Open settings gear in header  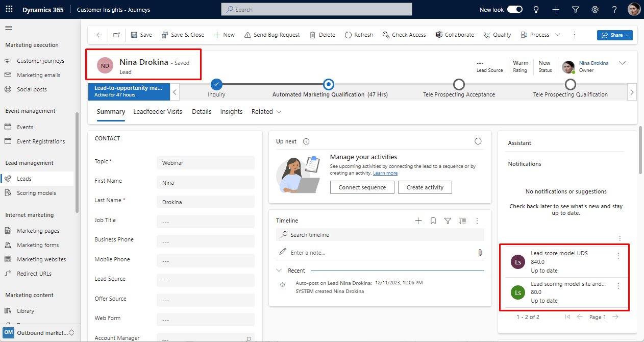595,10
